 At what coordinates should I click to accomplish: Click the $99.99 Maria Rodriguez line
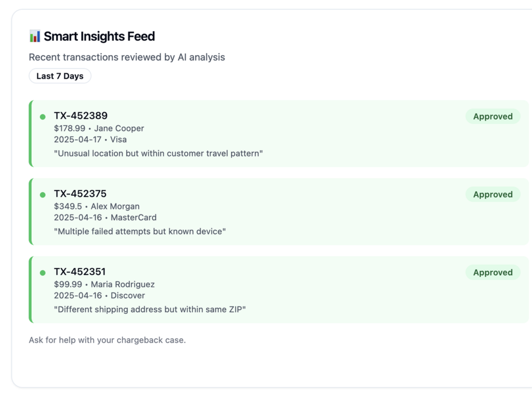(104, 284)
